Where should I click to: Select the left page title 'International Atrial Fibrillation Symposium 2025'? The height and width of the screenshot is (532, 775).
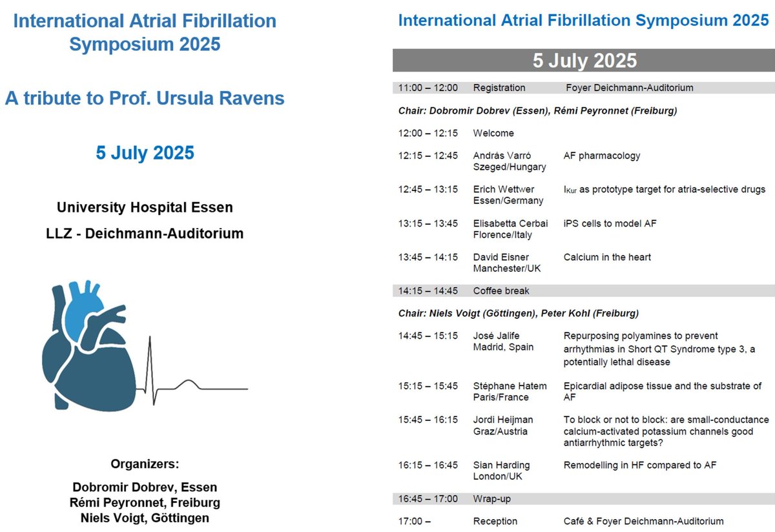tap(145, 32)
